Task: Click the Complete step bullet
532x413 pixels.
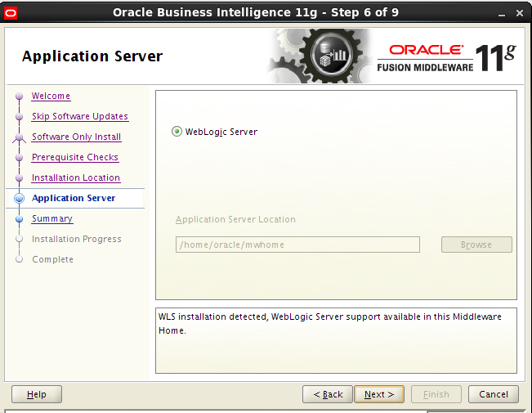Action: [20, 259]
